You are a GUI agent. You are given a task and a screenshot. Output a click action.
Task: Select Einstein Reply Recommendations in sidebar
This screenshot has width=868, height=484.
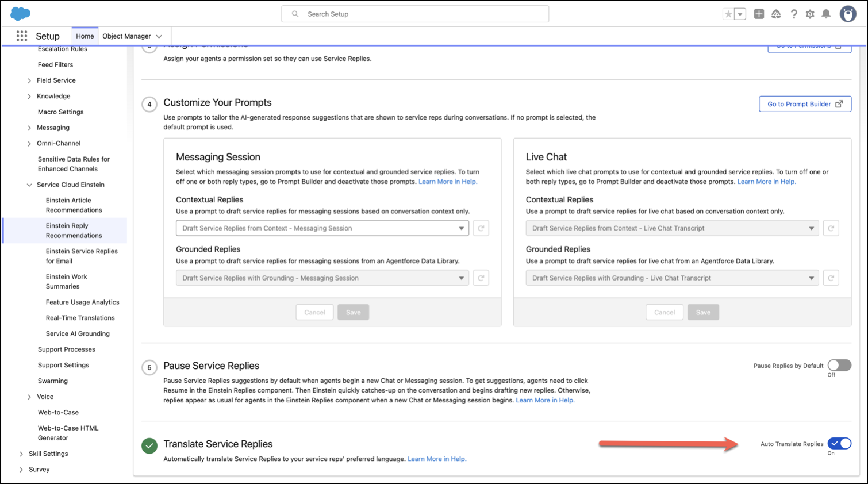pos(74,231)
